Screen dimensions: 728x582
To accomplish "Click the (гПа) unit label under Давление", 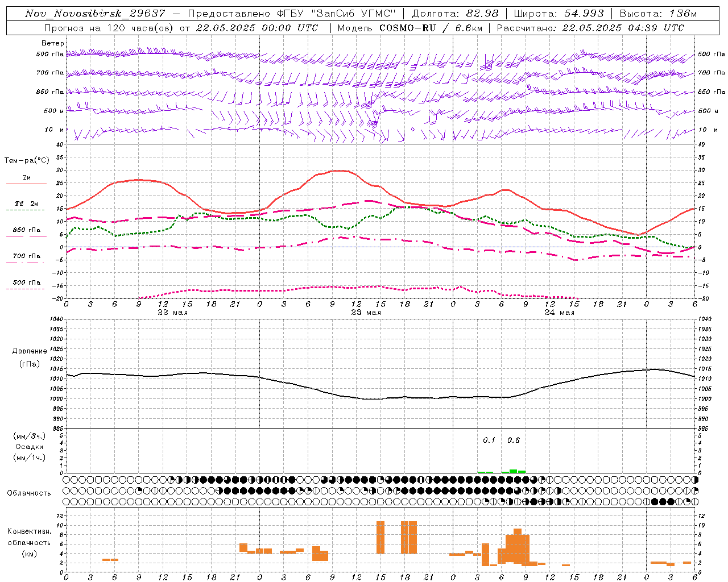I will tap(30, 364).
